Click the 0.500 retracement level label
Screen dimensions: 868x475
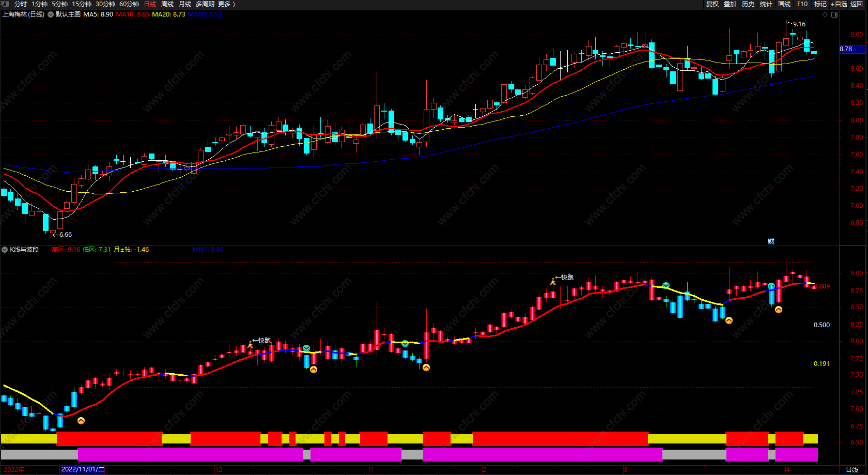[x=822, y=325]
